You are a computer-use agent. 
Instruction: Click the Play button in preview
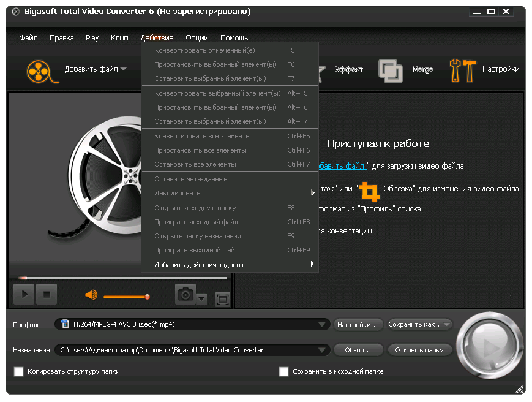tap(24, 294)
